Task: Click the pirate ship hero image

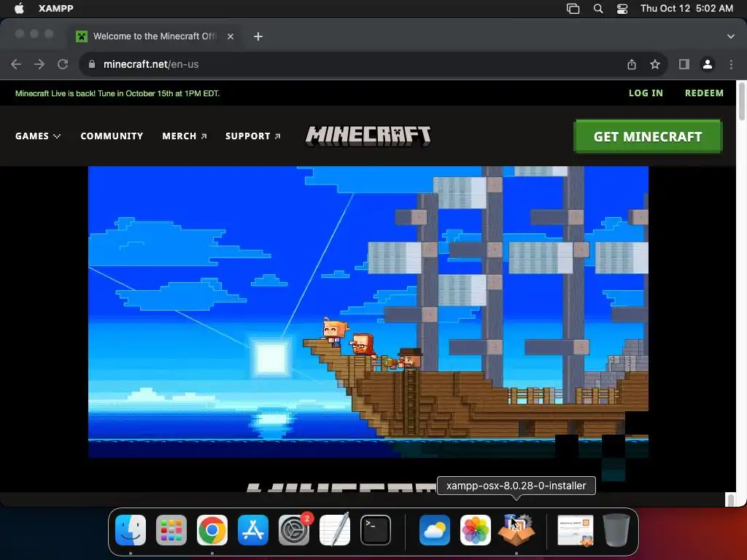Action: 368,312
